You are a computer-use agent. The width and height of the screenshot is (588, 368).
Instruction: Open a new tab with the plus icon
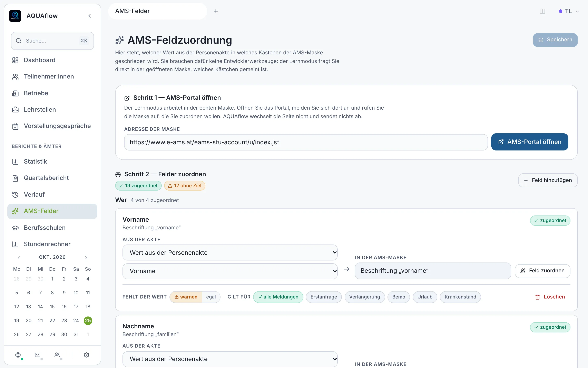(x=216, y=11)
